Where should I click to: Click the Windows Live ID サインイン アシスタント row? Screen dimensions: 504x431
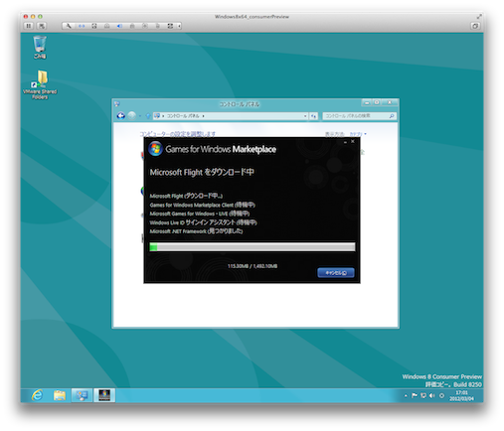coord(203,222)
